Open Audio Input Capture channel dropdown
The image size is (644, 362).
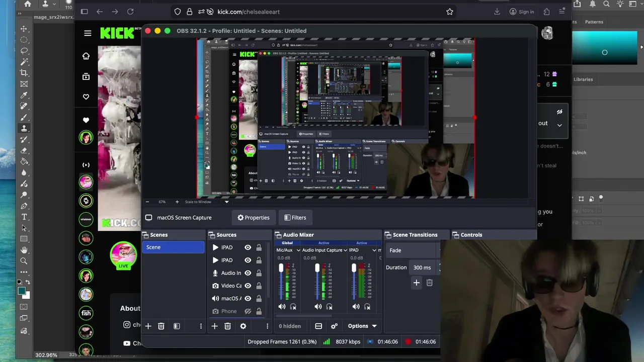pos(346,250)
